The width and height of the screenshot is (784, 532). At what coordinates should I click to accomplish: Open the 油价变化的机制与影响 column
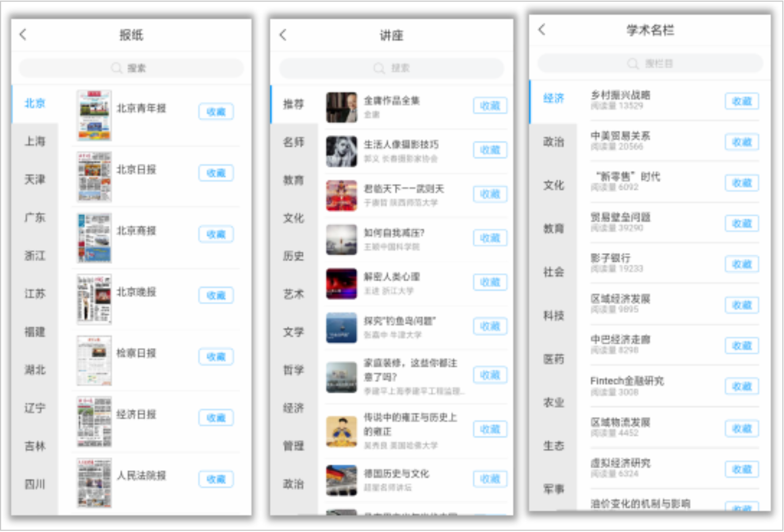pos(640,504)
